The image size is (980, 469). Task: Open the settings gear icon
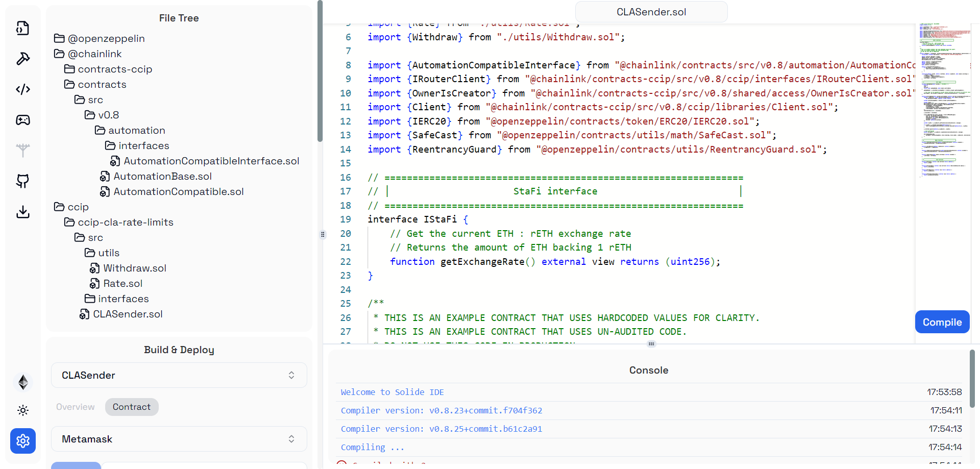(23, 441)
